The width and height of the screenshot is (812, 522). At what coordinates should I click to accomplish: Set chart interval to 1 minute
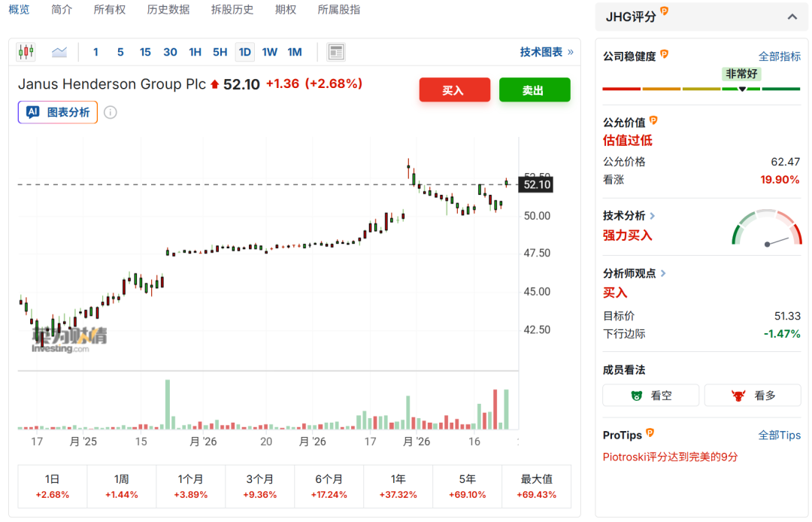95,53
